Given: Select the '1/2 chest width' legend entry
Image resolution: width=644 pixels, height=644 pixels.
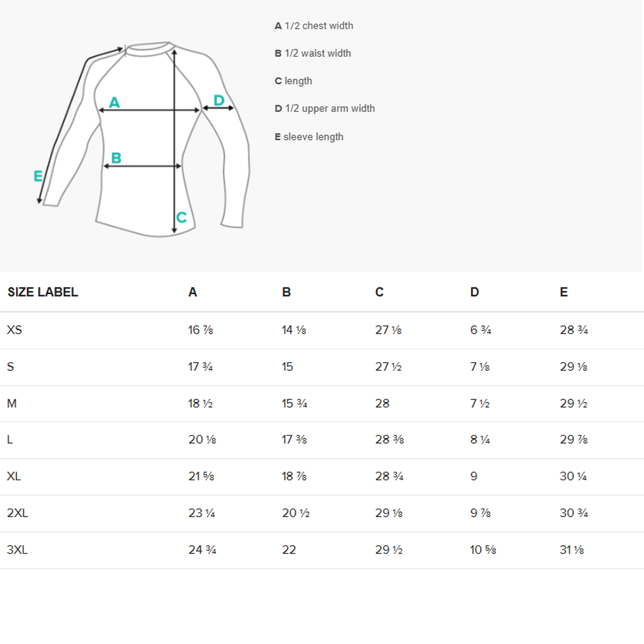Looking at the screenshot, I should (314, 26).
